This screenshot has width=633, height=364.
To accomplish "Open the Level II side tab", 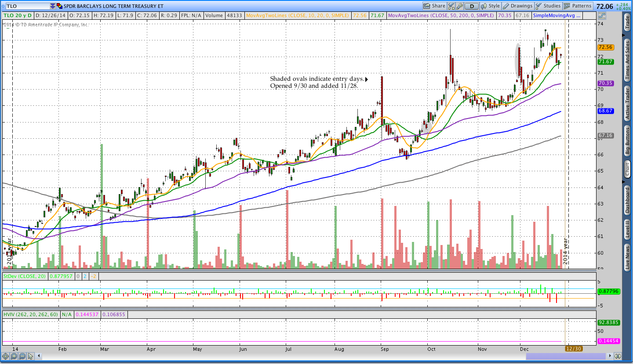I will pos(628,230).
